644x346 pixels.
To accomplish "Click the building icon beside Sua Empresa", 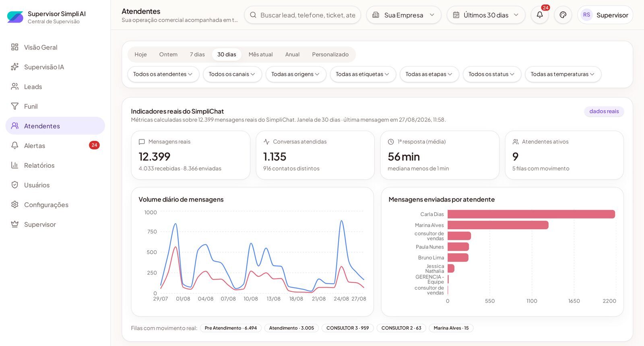I will [x=376, y=15].
